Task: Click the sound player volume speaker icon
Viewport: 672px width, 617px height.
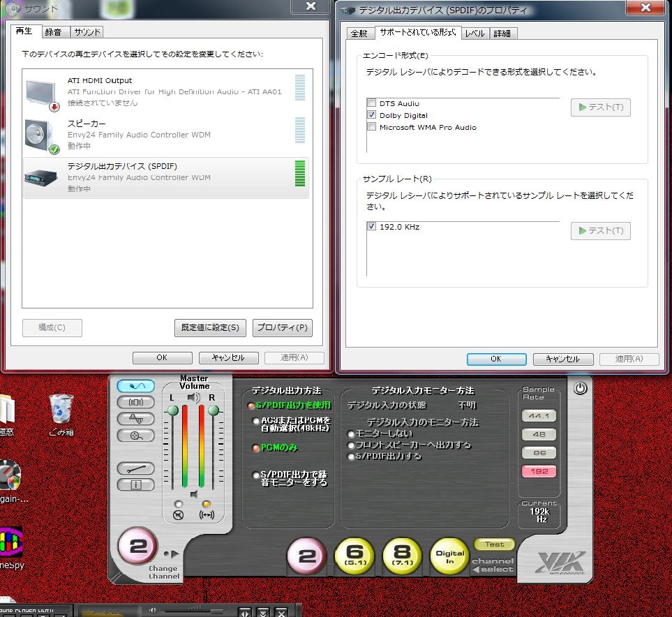Action: click(x=153, y=610)
